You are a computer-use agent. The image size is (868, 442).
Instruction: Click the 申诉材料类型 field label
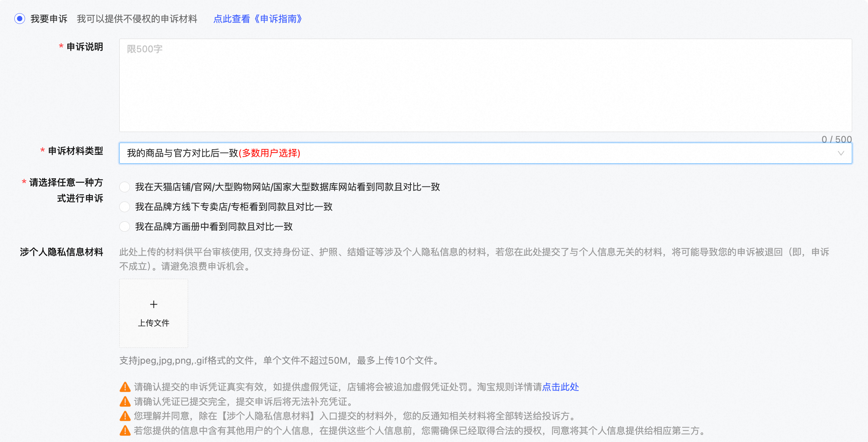click(75, 151)
